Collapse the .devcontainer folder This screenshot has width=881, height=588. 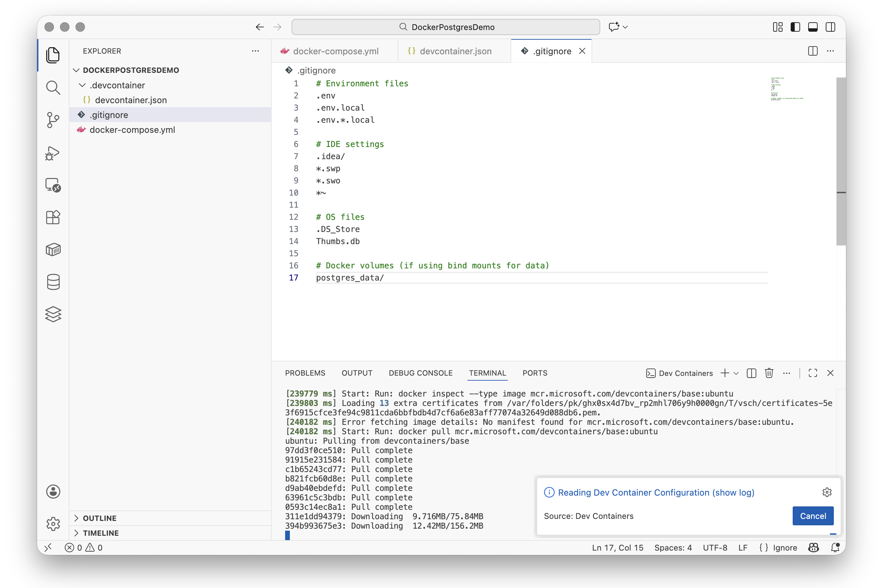coord(82,85)
